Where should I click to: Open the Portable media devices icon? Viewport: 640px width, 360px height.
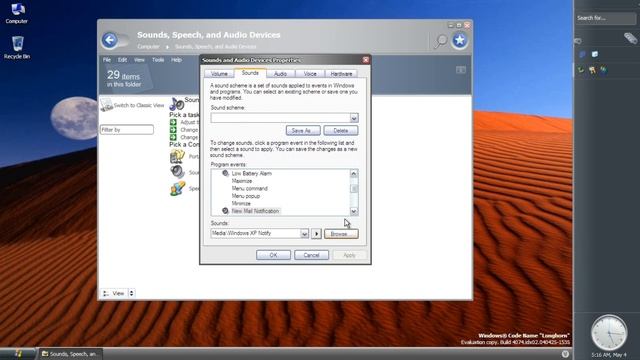coord(177,156)
